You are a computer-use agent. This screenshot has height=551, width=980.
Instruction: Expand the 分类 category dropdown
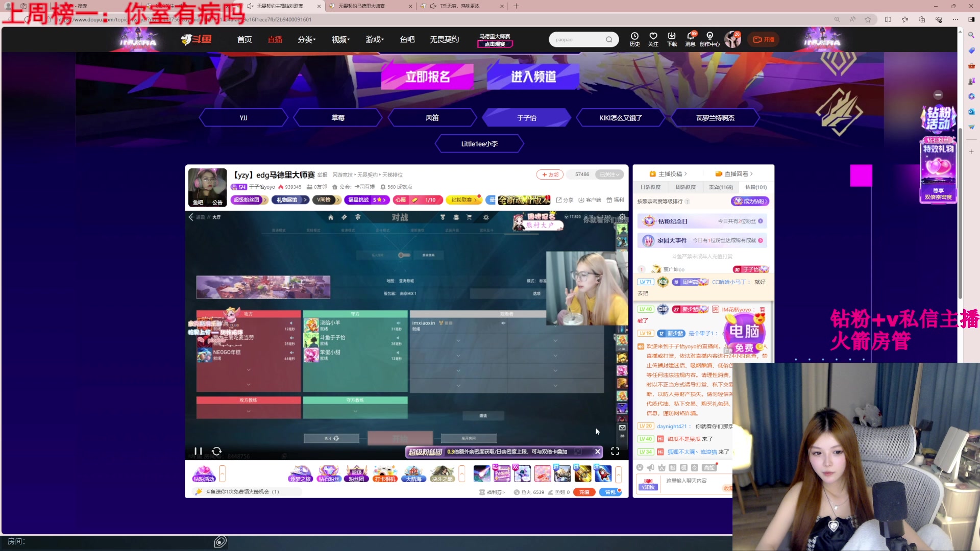307,39
